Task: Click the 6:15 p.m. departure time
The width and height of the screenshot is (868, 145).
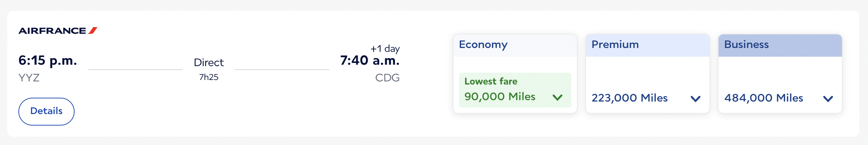Action: pos(48,61)
